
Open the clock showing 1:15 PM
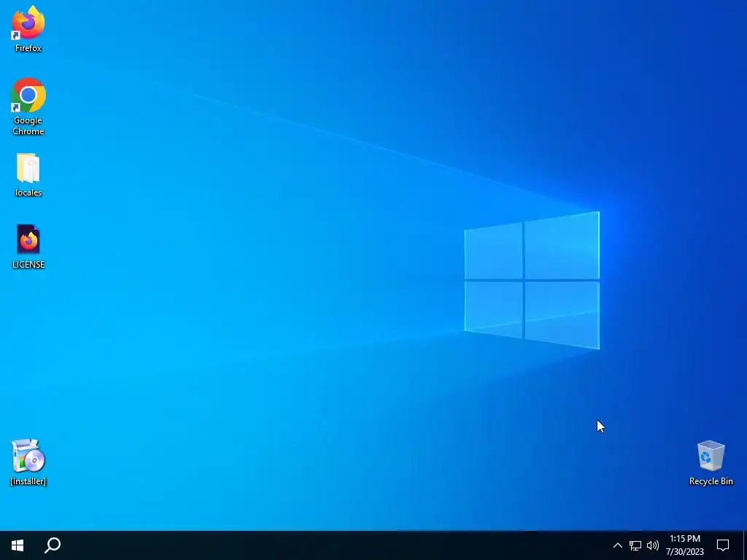(x=685, y=545)
